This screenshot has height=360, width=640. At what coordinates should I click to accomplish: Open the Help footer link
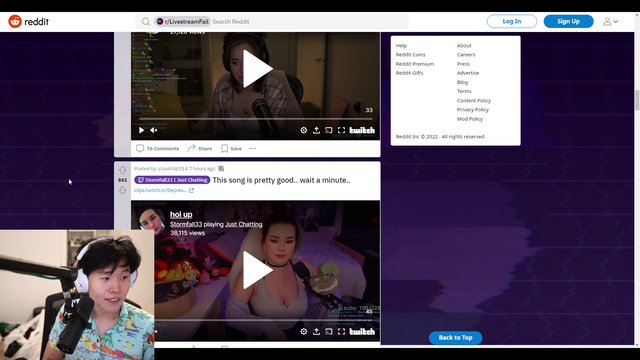point(401,46)
